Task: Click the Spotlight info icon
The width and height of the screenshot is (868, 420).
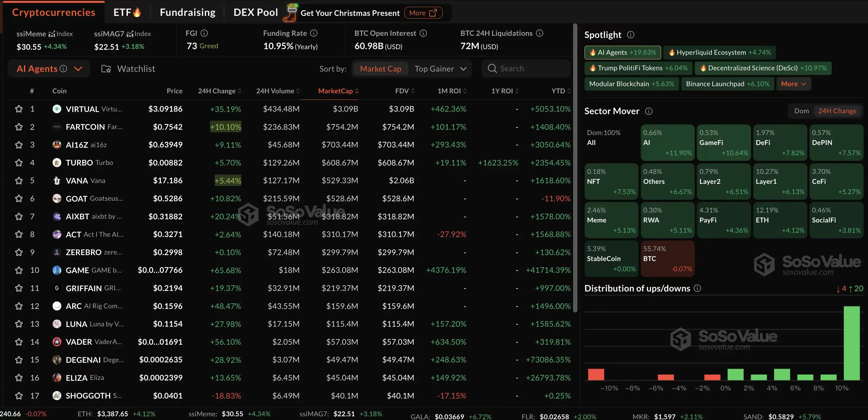Action: (x=631, y=35)
